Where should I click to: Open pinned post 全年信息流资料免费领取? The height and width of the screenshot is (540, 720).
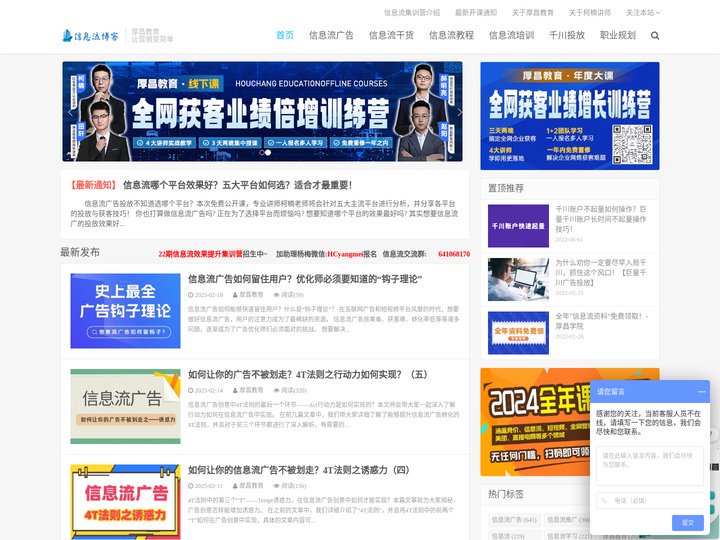click(602, 321)
